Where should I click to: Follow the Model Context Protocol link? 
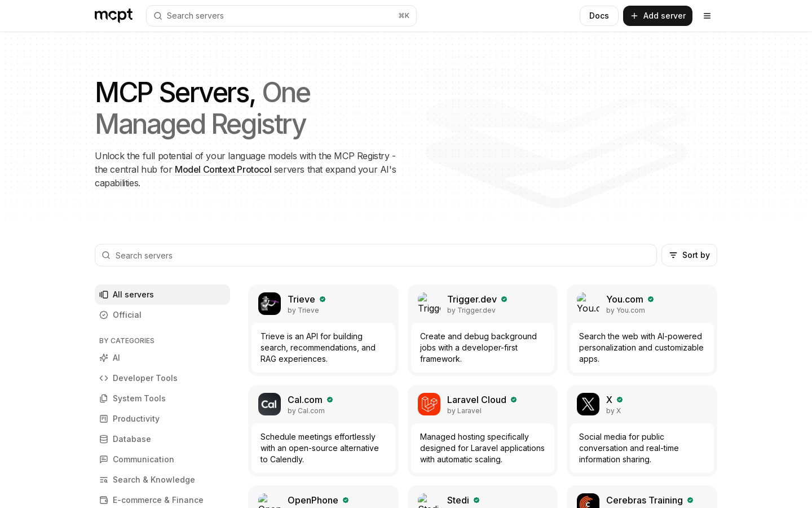(223, 169)
